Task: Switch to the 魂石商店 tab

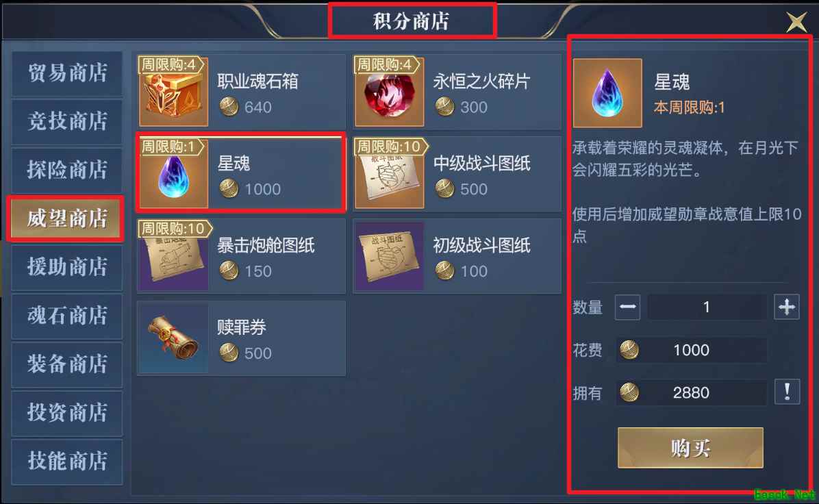Action: pyautogui.click(x=67, y=316)
